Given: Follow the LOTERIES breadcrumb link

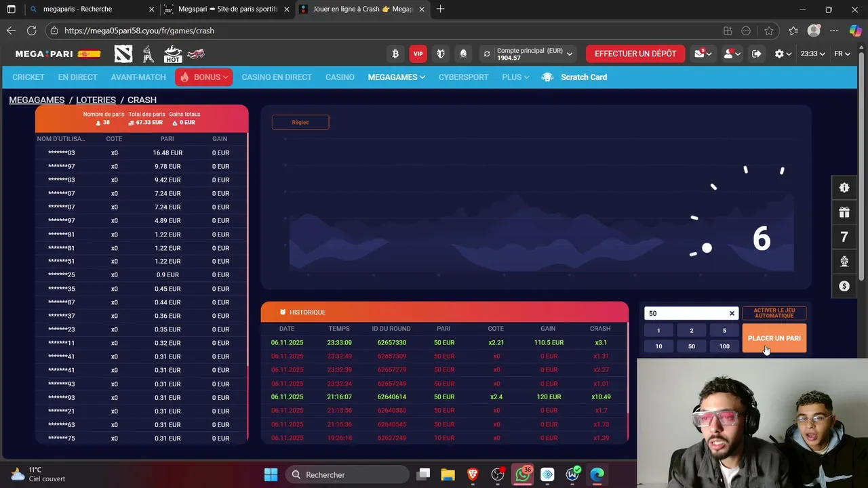Looking at the screenshot, I should [96, 100].
